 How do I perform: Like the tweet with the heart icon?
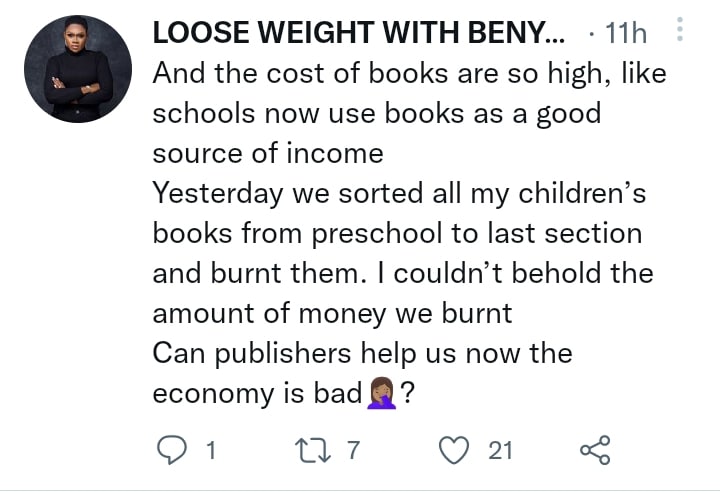pyautogui.click(x=455, y=451)
